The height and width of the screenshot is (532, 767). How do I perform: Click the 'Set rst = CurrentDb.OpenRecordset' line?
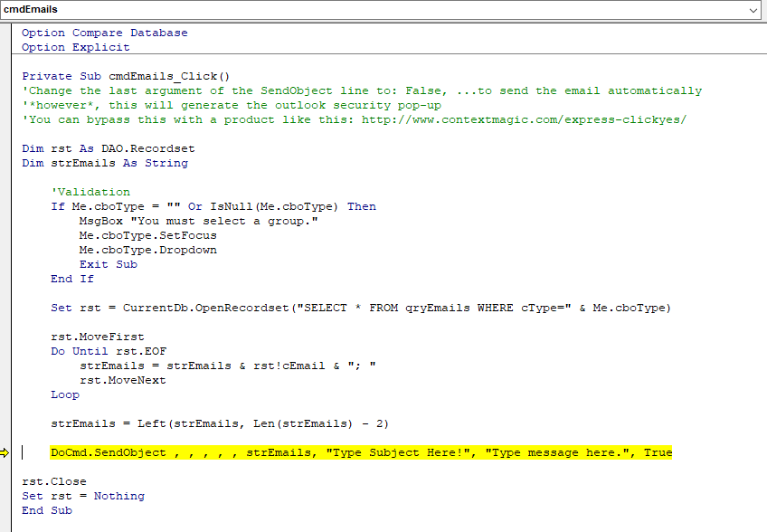pyautogui.click(x=361, y=309)
